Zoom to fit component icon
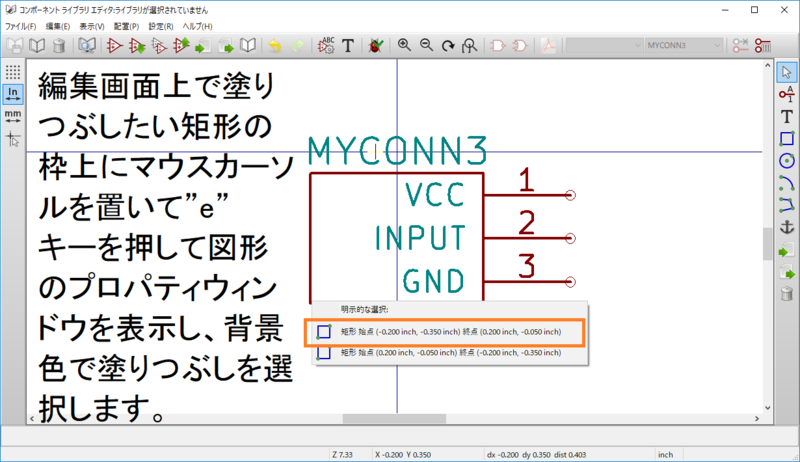800x462 pixels. [469, 46]
